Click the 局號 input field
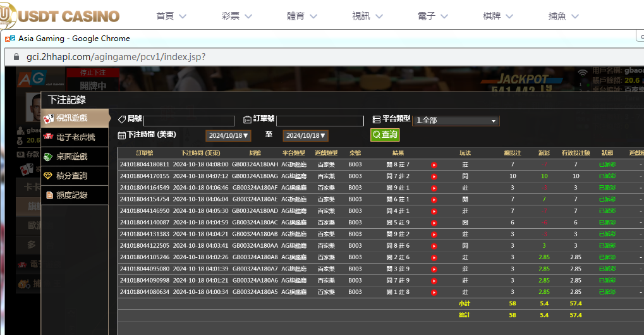644x335 pixels. pos(189,121)
